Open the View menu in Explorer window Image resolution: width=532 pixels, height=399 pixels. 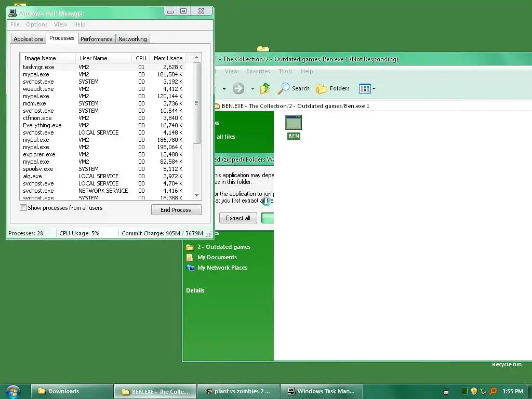[231, 71]
